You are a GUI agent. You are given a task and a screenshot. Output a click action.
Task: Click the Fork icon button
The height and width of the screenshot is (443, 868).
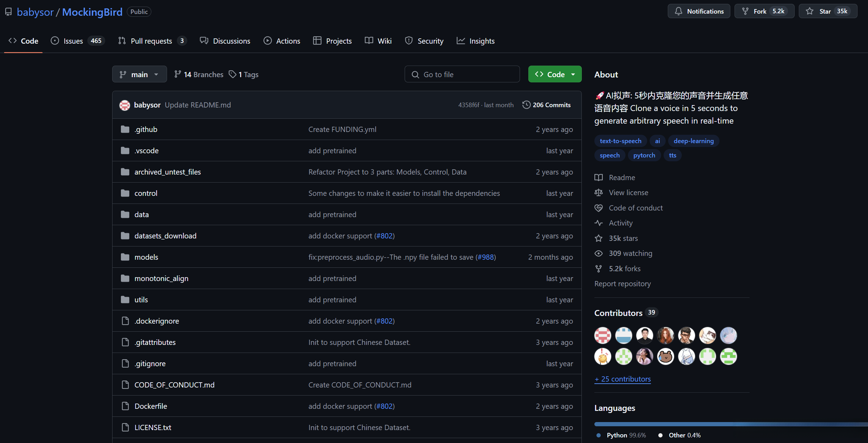745,11
